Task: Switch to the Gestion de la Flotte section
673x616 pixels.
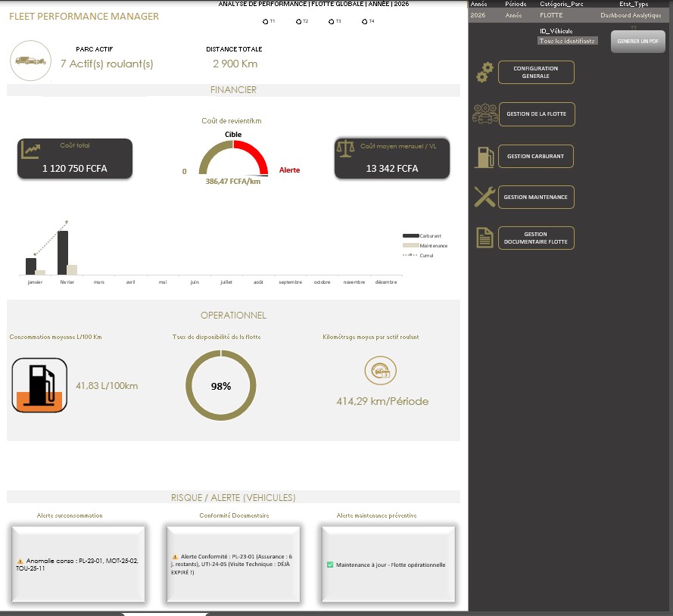Action: pos(535,114)
